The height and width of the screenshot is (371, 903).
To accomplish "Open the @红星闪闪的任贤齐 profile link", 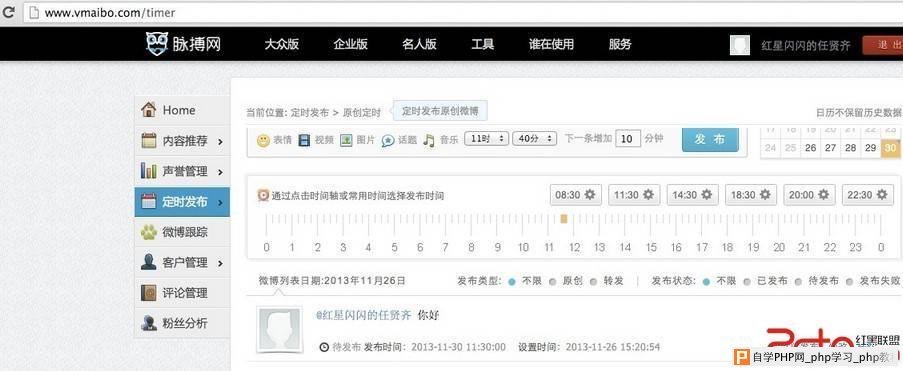I will [364, 315].
